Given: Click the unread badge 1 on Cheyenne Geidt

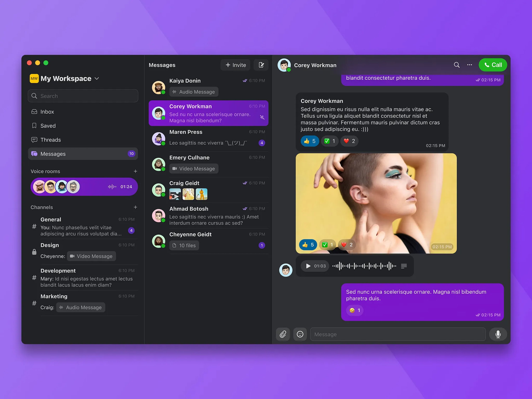Looking at the screenshot, I should click(262, 245).
